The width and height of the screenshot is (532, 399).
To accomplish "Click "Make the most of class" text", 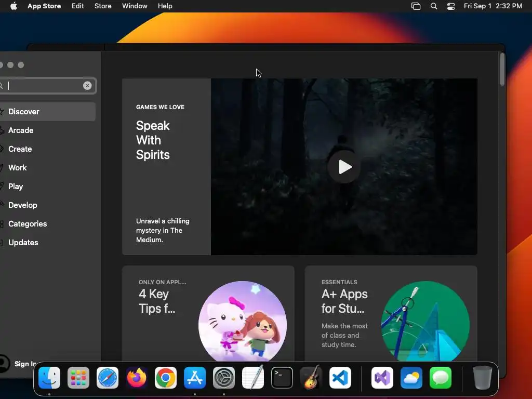I will pyautogui.click(x=344, y=335).
